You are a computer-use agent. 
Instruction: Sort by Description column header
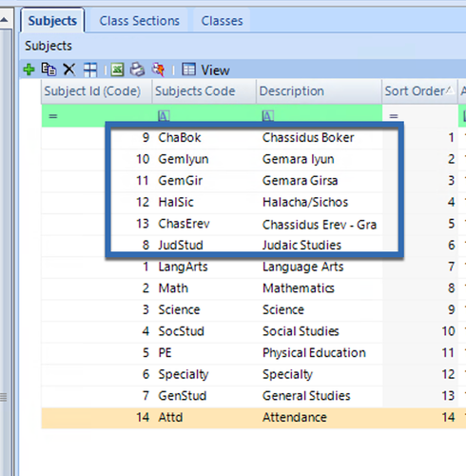coord(319,91)
